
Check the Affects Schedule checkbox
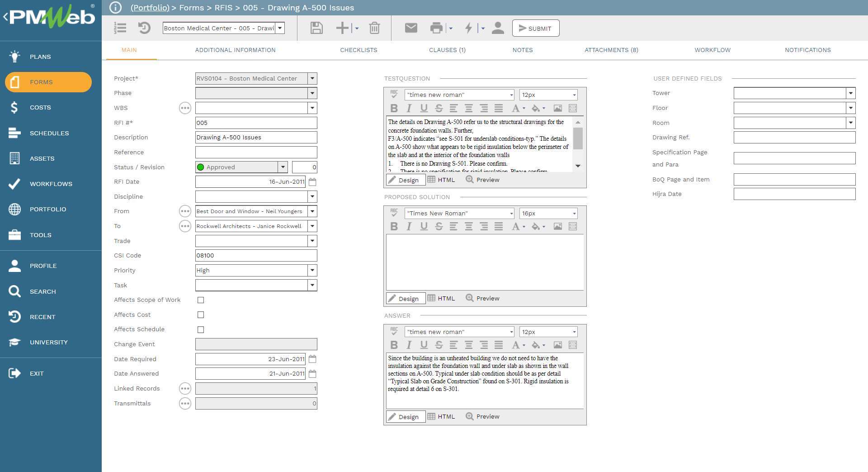coord(201,329)
